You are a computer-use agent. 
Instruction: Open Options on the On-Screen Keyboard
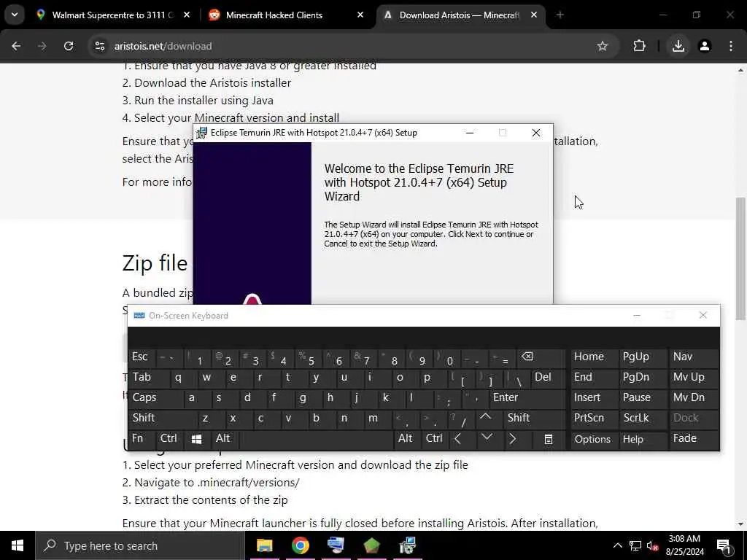point(594,438)
